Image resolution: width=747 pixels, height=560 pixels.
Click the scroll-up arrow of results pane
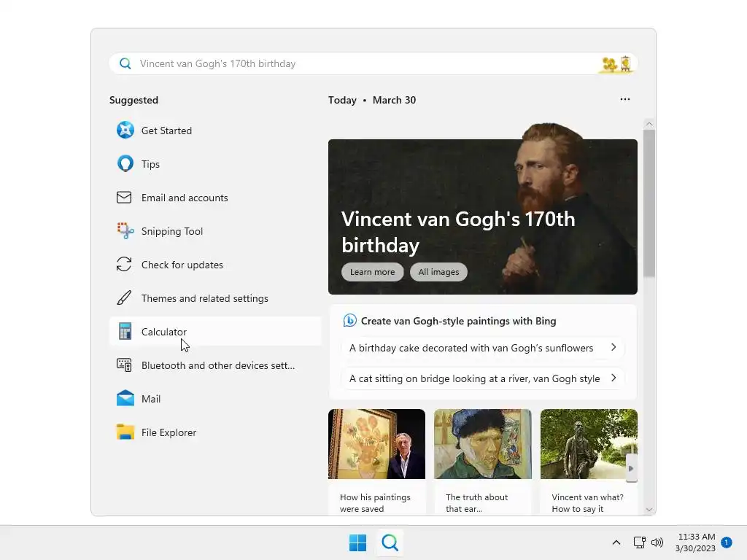(649, 124)
